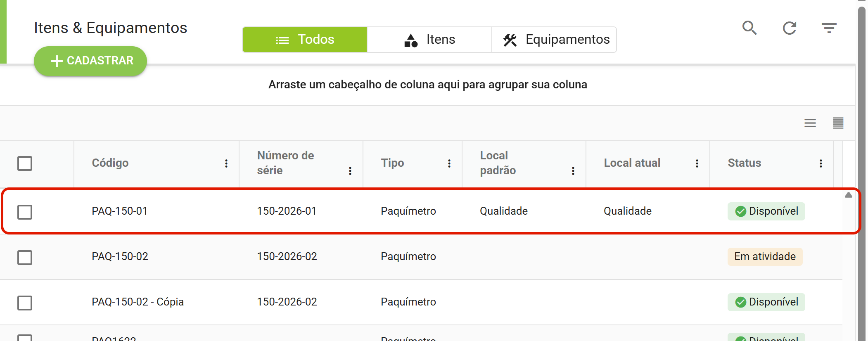
Task: Click Disponível status of PAQ-150-02 - Cópia
Action: [766, 302]
